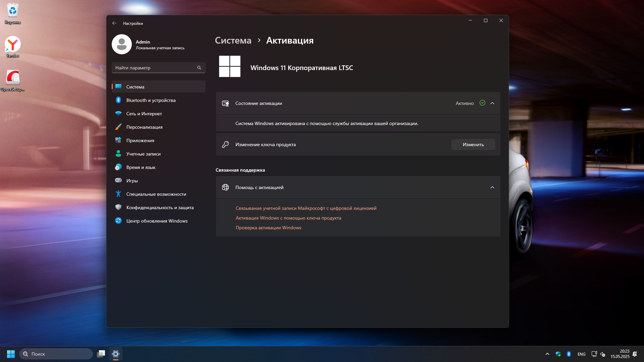Select 'Система' in the sidebar

coord(158,87)
